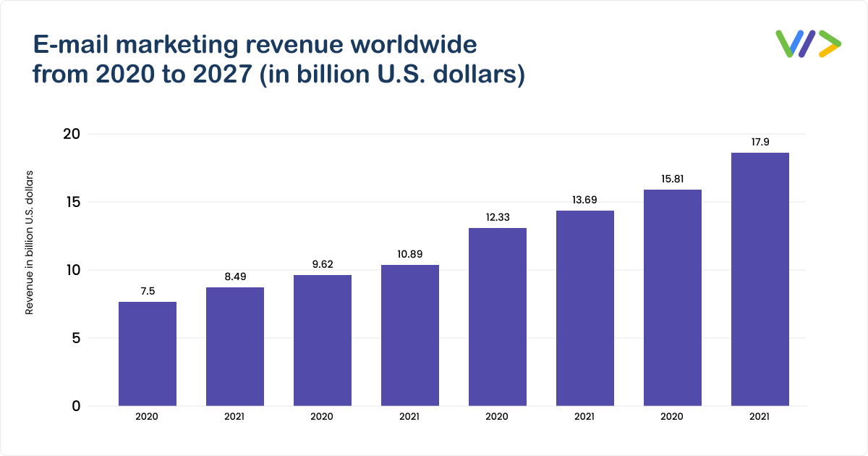Image resolution: width=868 pixels, height=456 pixels.
Task: Click the 12.33 data label
Action: pos(498,217)
